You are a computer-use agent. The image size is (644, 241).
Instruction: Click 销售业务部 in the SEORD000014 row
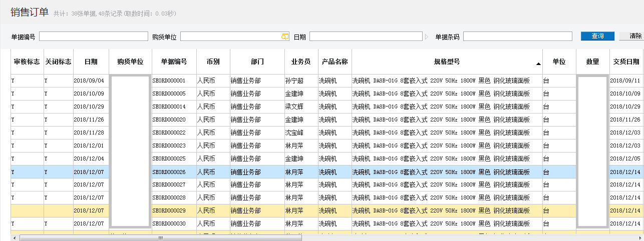pyautogui.click(x=257, y=107)
